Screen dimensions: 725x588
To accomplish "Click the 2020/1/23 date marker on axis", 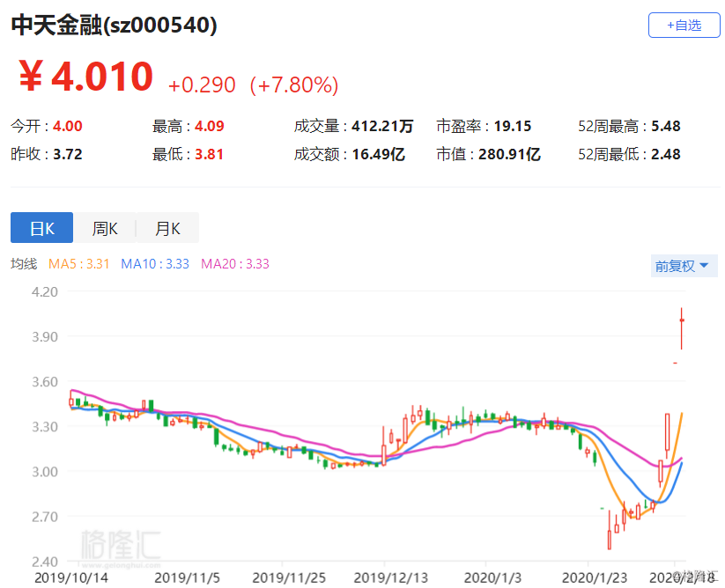I will pyautogui.click(x=594, y=577).
